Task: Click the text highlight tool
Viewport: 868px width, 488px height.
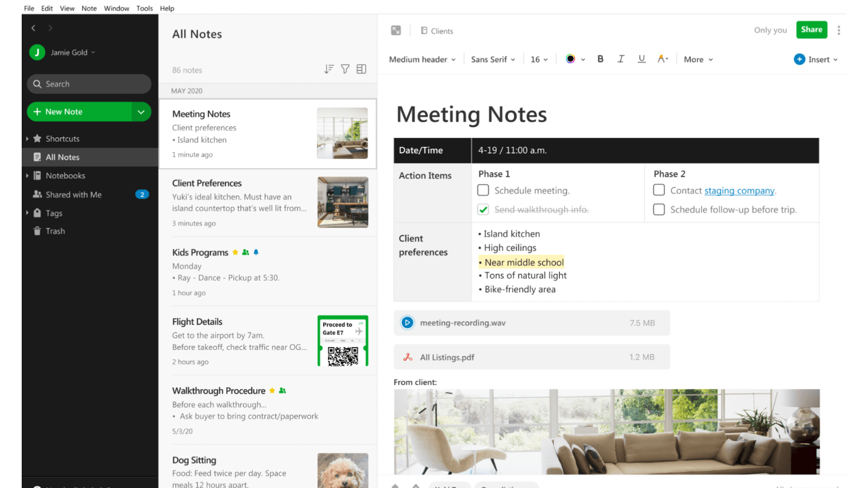Action: 663,59
